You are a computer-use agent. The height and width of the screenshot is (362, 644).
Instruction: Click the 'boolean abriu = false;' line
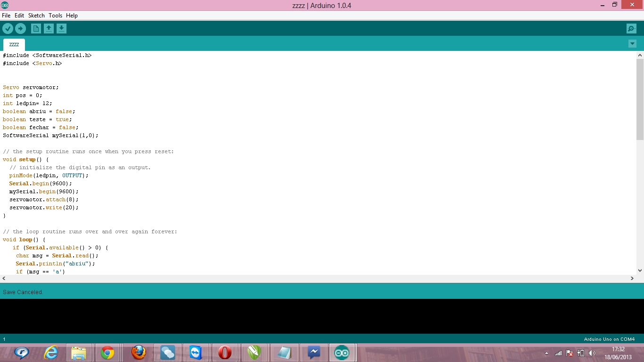tap(39, 111)
